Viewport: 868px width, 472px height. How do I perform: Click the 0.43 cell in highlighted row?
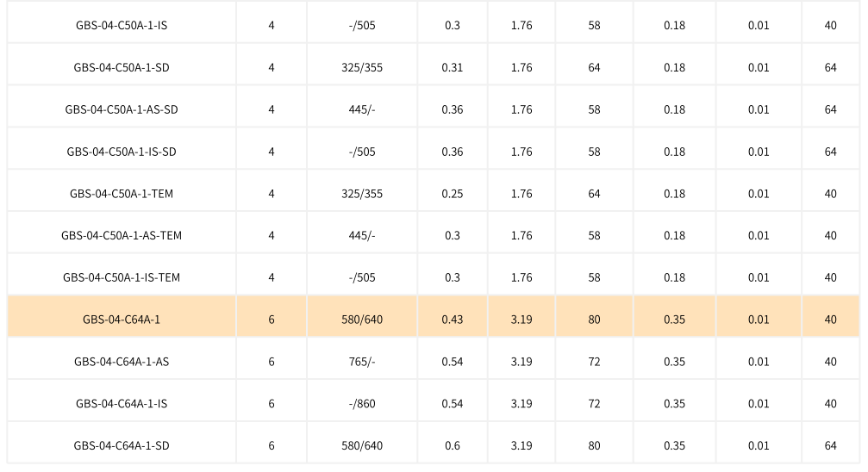453,320
